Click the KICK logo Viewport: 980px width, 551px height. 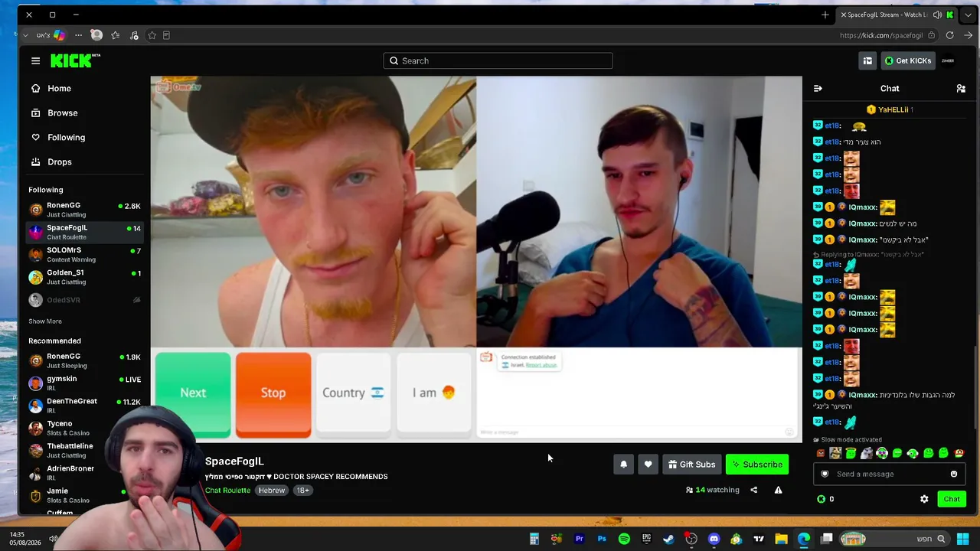75,60
